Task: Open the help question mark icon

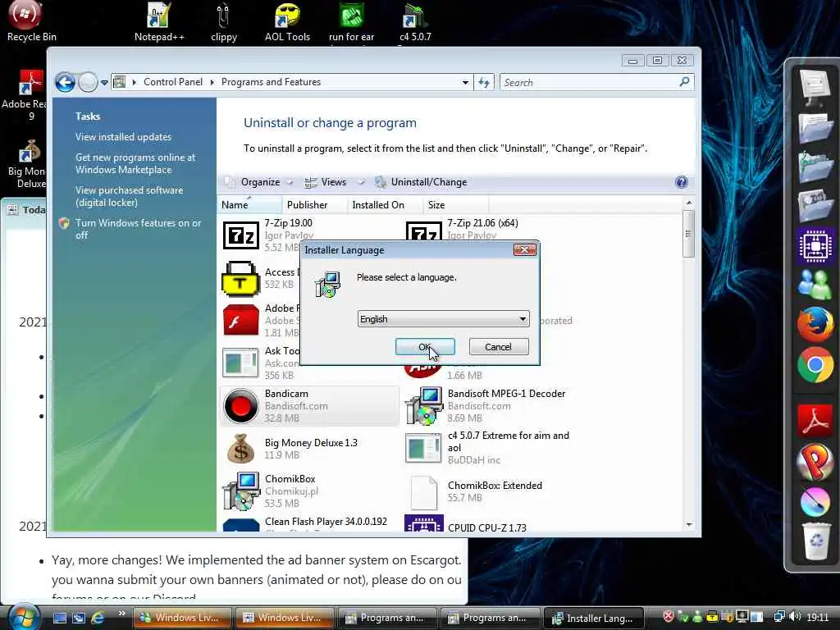Action: [x=681, y=182]
